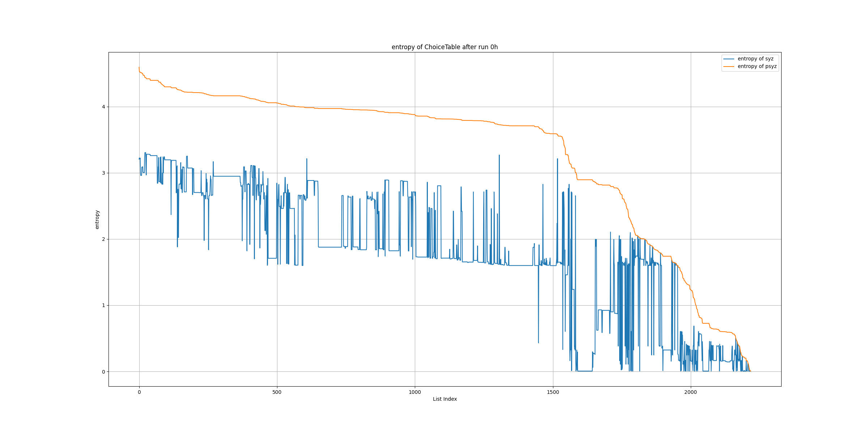The width and height of the screenshot is (868, 434).
Task: Select the 'entropy of psyz' legend label
Action: 757,67
